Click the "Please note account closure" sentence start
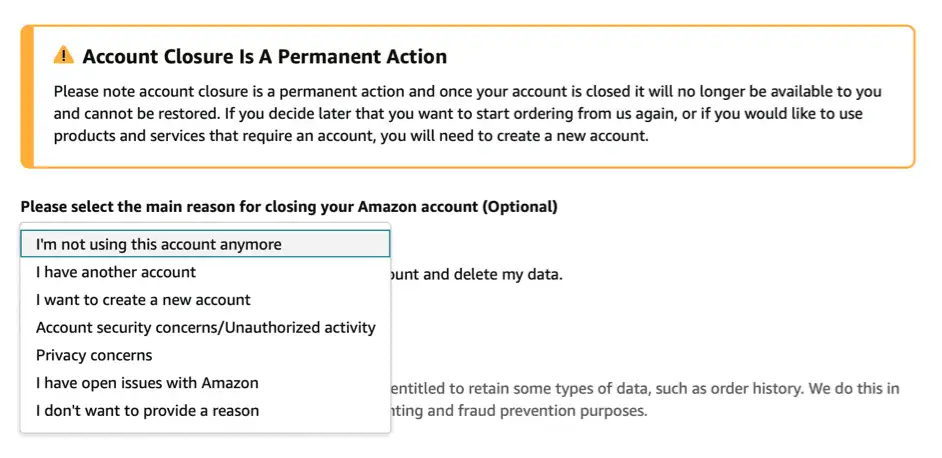The height and width of the screenshot is (458, 942). click(150, 92)
